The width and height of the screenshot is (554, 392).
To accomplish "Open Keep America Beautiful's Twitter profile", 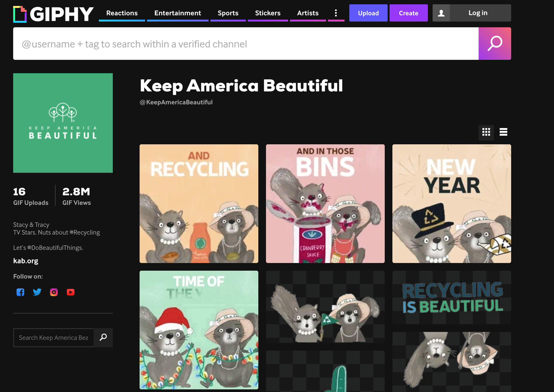I will pyautogui.click(x=37, y=292).
